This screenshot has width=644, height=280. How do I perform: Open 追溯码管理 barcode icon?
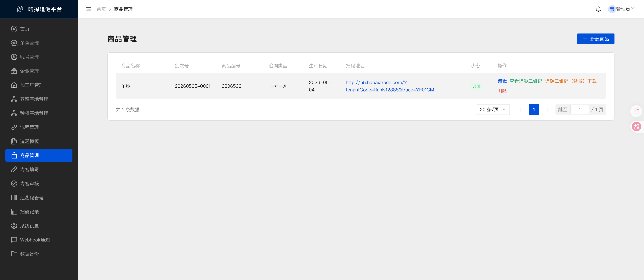[14, 198]
